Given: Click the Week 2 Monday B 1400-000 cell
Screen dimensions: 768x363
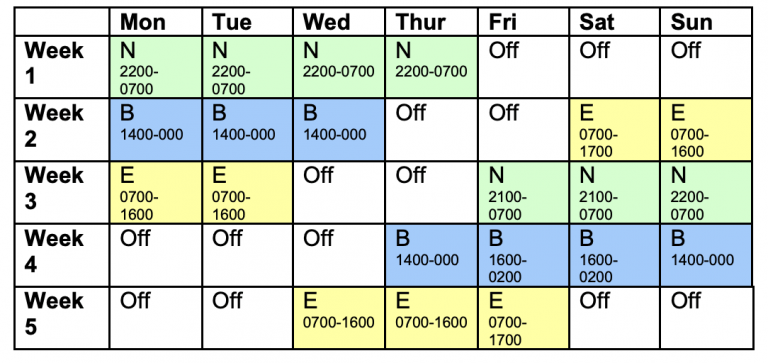Looking at the screenshot, I should (156, 129).
